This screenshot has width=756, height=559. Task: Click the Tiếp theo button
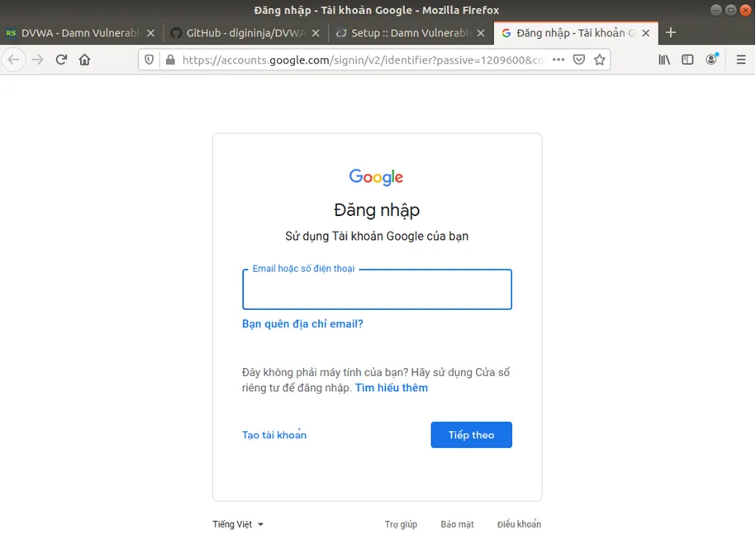(x=472, y=435)
